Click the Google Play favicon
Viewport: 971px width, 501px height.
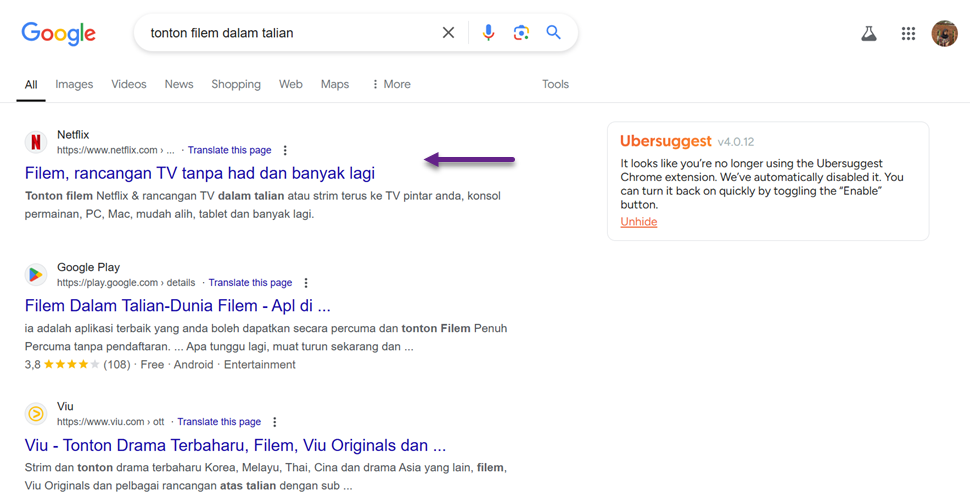point(36,274)
